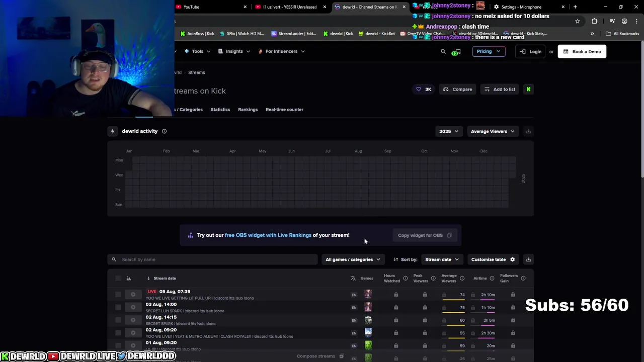Open All games / categories filter dropdown
This screenshot has width=644, height=362.
pos(353,259)
